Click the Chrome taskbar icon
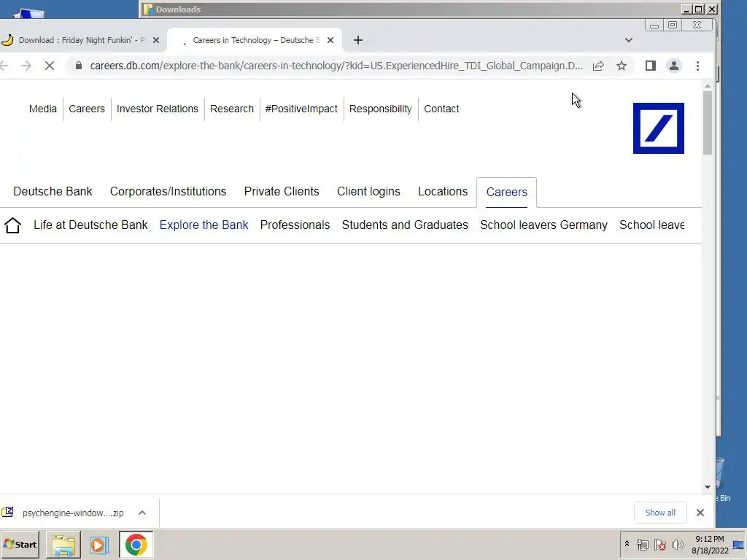The image size is (747, 560). 136,544
